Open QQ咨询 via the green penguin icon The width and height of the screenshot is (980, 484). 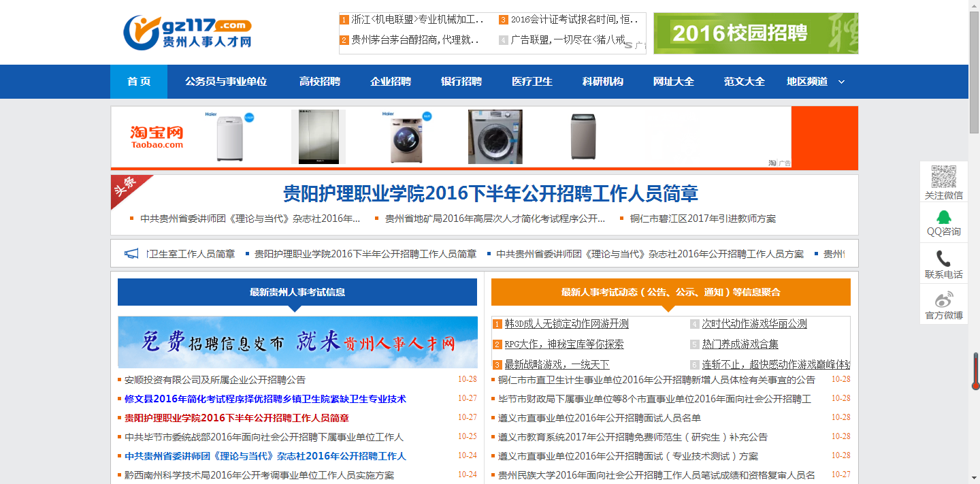point(943,216)
